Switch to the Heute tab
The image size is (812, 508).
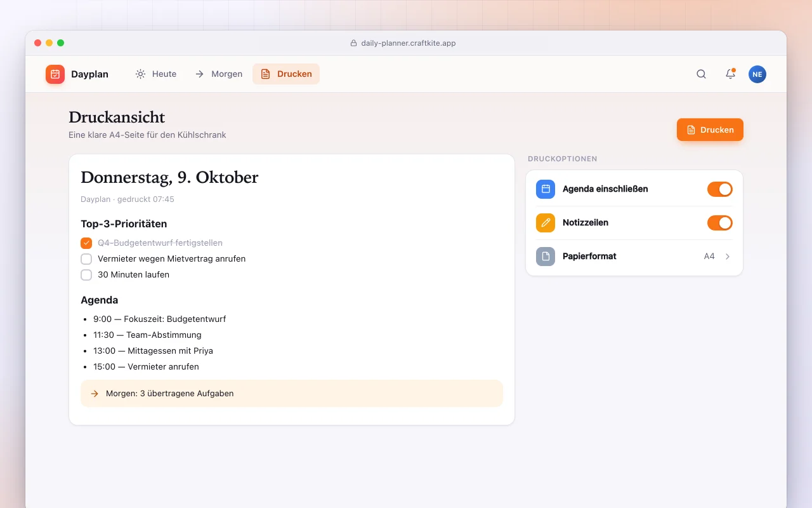156,74
